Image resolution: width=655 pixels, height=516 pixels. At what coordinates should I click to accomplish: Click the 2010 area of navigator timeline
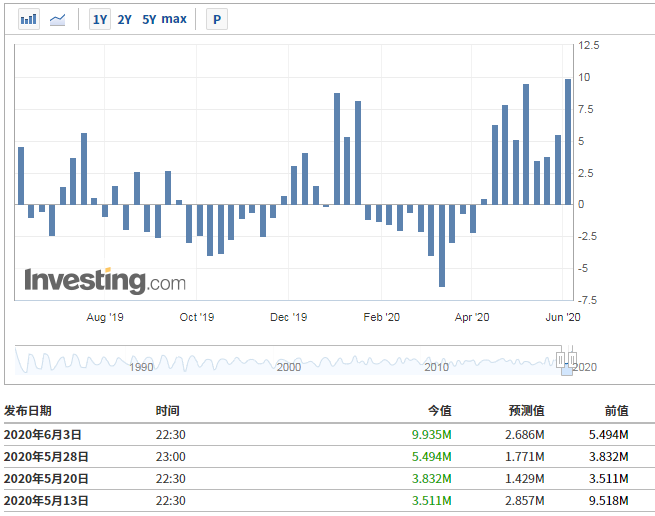437,367
